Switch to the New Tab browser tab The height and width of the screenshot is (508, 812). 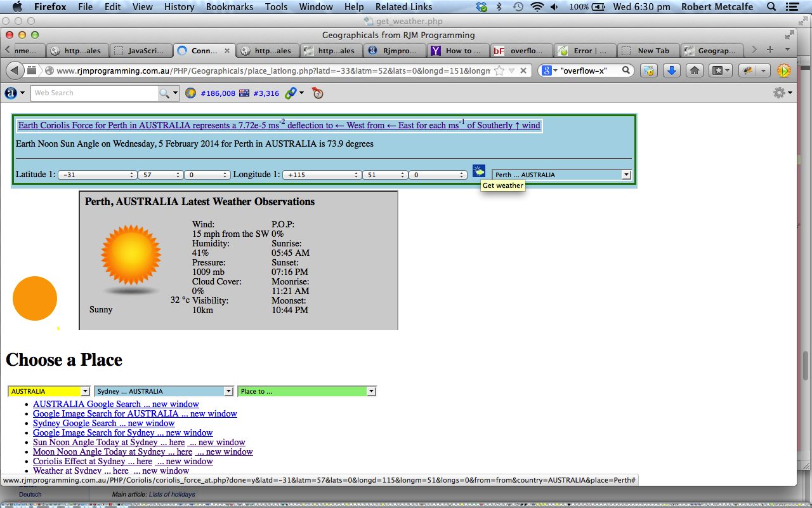647,51
